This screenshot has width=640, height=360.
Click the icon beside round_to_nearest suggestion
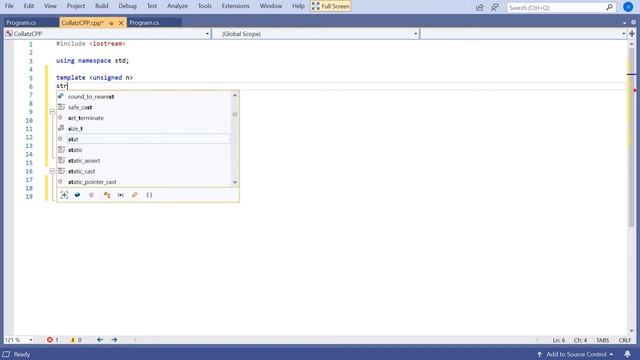tap(61, 96)
